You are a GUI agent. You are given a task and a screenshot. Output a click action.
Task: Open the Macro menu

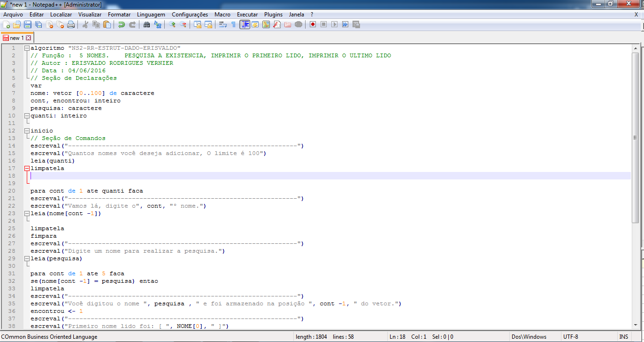pos(222,15)
